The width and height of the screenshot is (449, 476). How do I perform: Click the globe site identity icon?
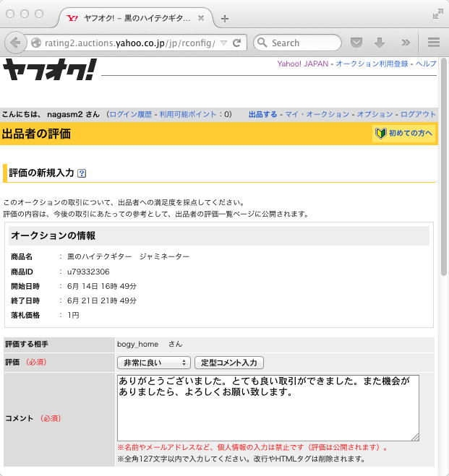tap(36, 43)
